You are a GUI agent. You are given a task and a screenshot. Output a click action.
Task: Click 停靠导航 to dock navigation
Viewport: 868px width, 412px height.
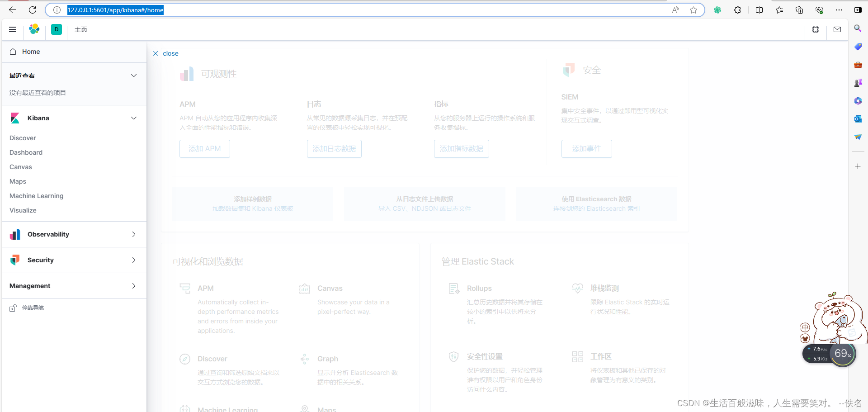coord(33,308)
